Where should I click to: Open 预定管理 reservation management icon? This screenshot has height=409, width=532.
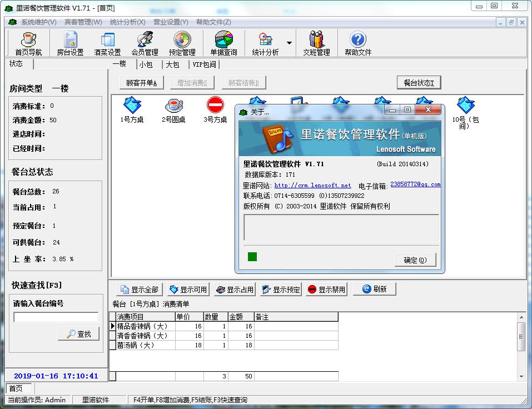[x=182, y=43]
